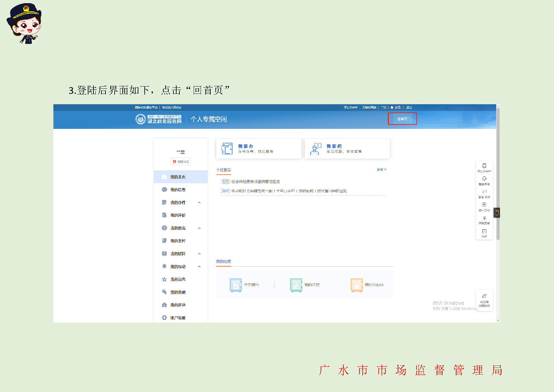
Task: Click the edit document icon beside 我的办件
Action: tap(164, 202)
